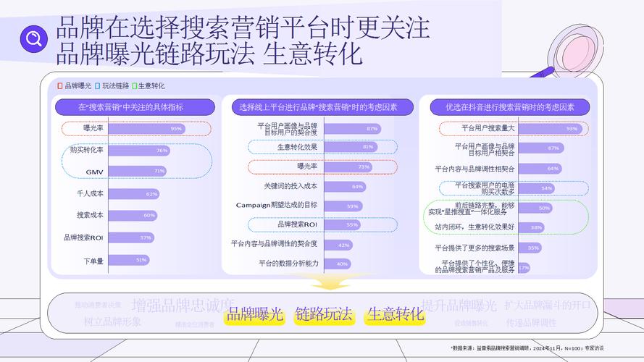Select the 在"搜索营销"中关注的具体指标 header
This screenshot has width=644, height=362.
pyautogui.click(x=135, y=107)
